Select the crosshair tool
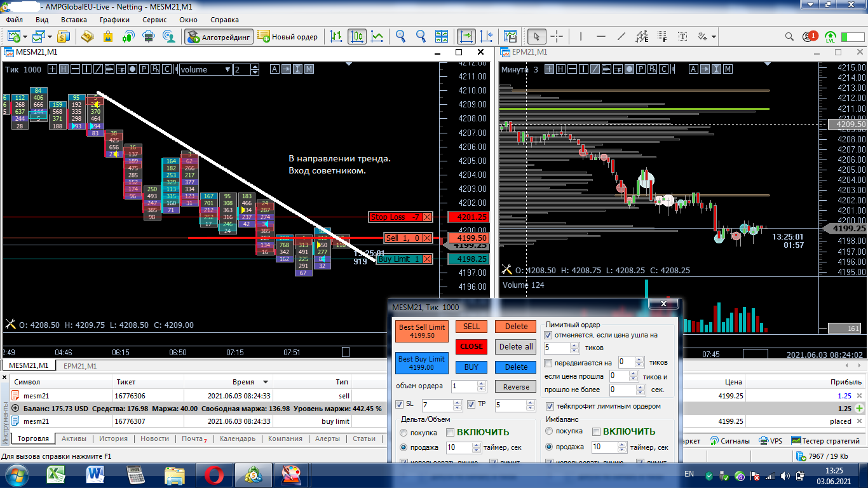This screenshot has height=488, width=868. [557, 37]
